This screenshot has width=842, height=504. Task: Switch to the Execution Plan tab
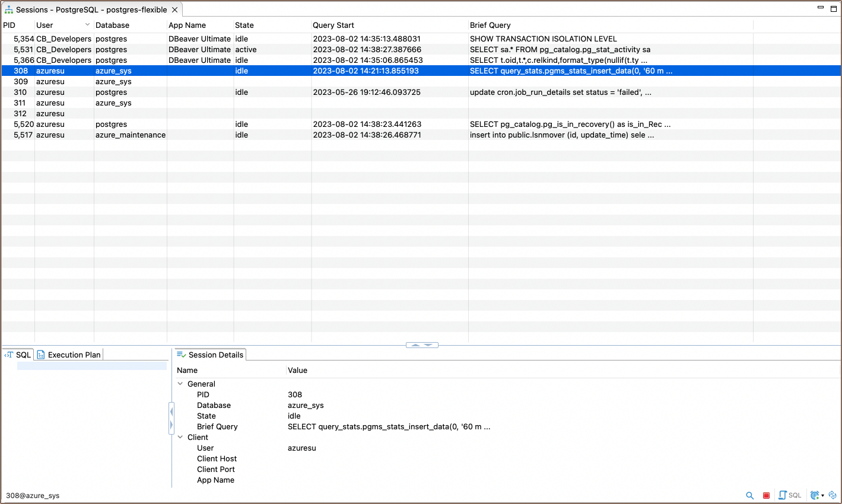pyautogui.click(x=69, y=355)
